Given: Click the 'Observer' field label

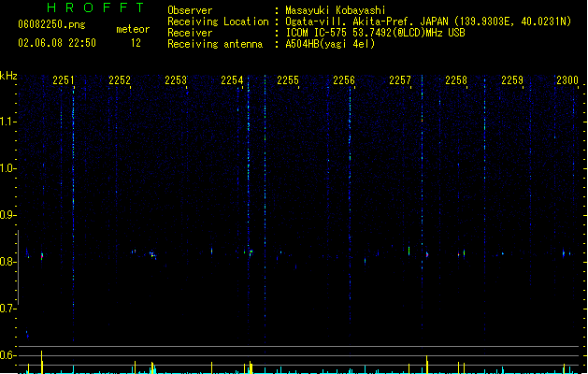Looking at the screenshot, I should coord(190,10).
